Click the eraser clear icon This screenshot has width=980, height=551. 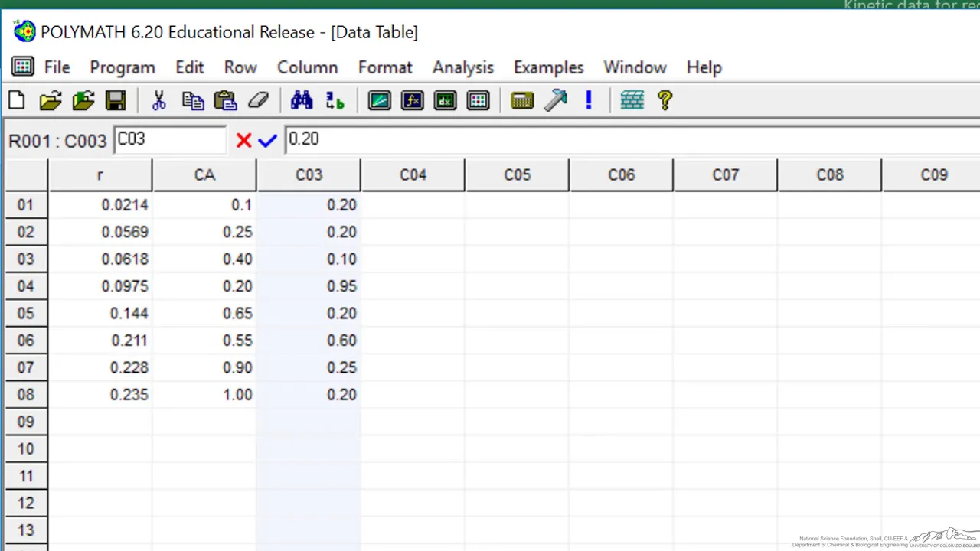tap(259, 100)
